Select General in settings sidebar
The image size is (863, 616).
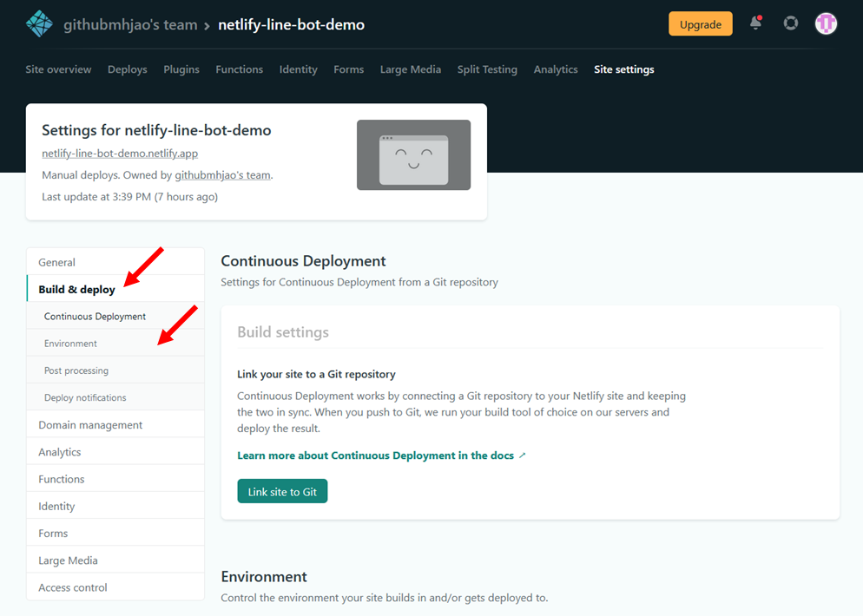[x=115, y=262]
